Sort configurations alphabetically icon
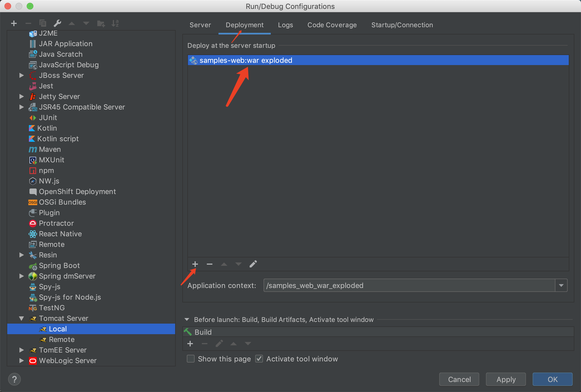This screenshot has width=581, height=392. (115, 23)
